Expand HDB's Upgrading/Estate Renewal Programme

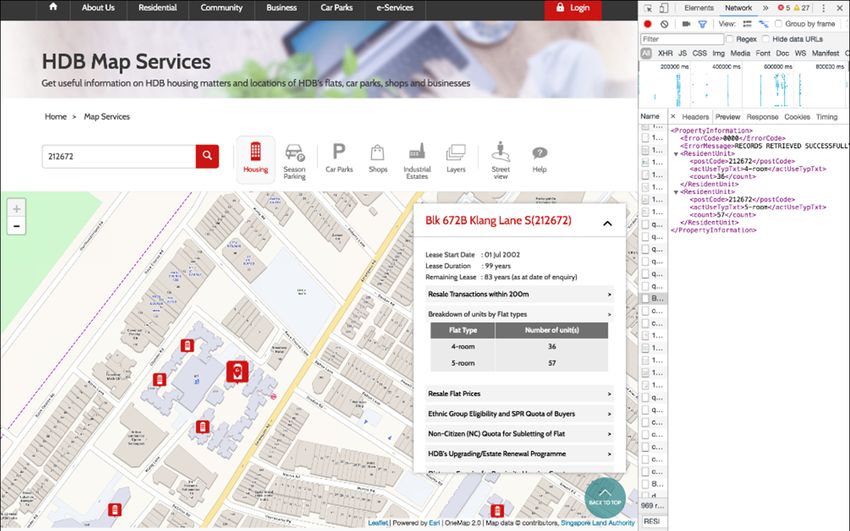519,454
